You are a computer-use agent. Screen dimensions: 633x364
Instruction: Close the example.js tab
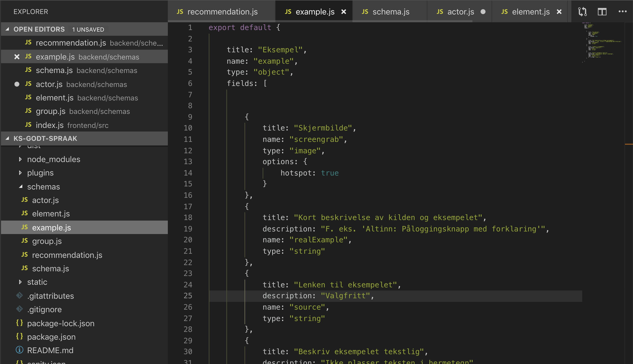pyautogui.click(x=343, y=12)
